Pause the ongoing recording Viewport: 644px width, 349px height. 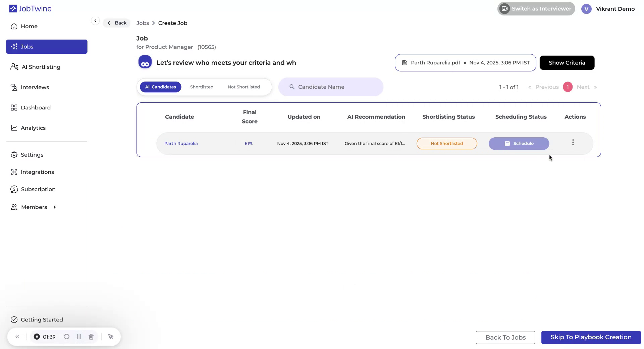click(x=79, y=337)
